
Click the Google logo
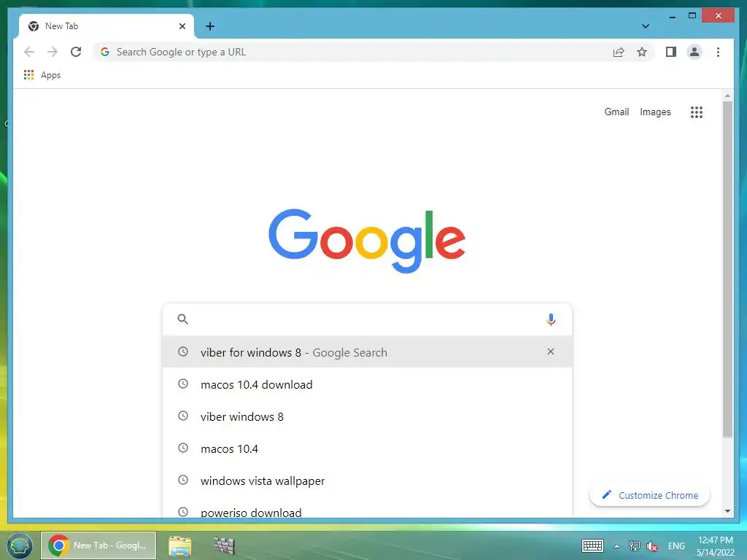pos(367,241)
